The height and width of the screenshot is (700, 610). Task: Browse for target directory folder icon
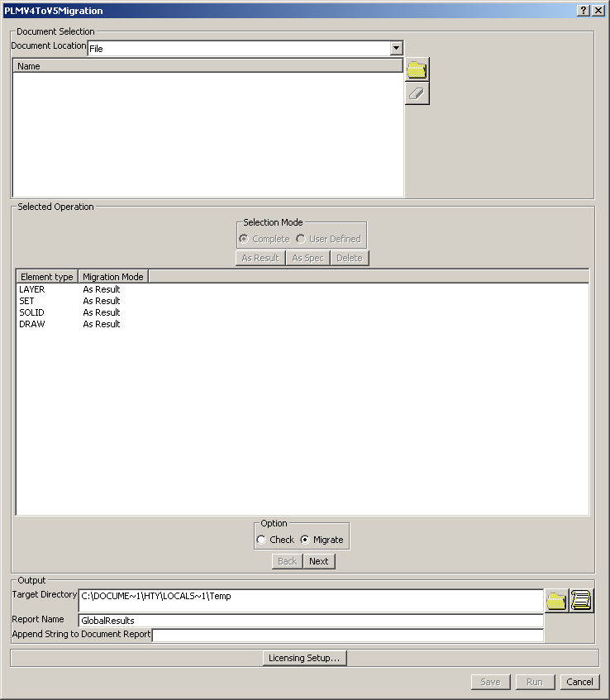pyautogui.click(x=556, y=601)
